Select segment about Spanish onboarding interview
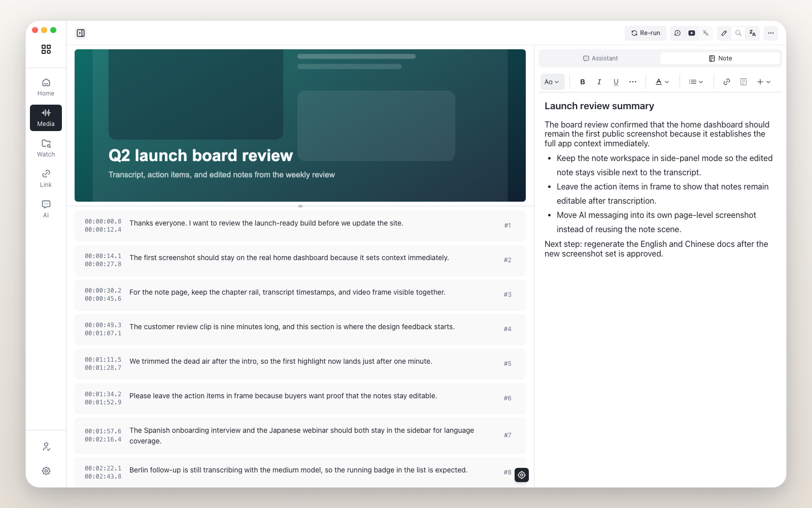This screenshot has width=812, height=508. pyautogui.click(x=300, y=435)
